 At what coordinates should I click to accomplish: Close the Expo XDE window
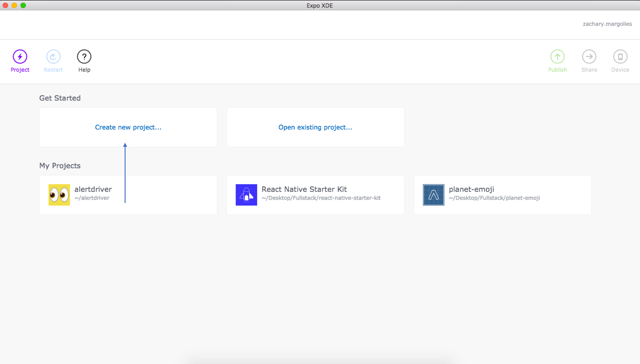5,5
